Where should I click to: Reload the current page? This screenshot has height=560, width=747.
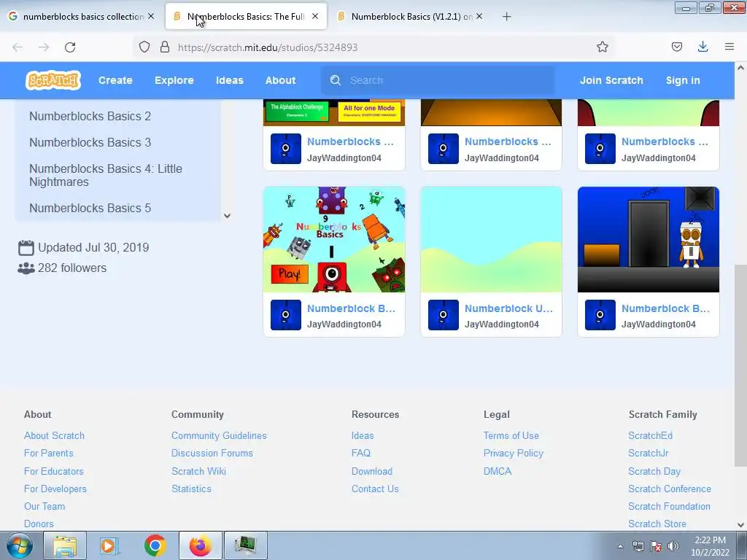click(70, 47)
